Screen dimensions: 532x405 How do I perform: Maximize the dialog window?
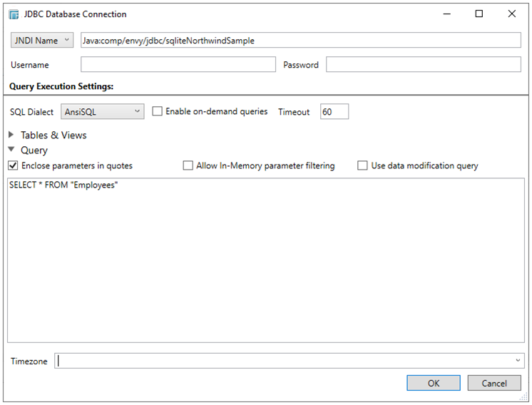[x=479, y=14]
